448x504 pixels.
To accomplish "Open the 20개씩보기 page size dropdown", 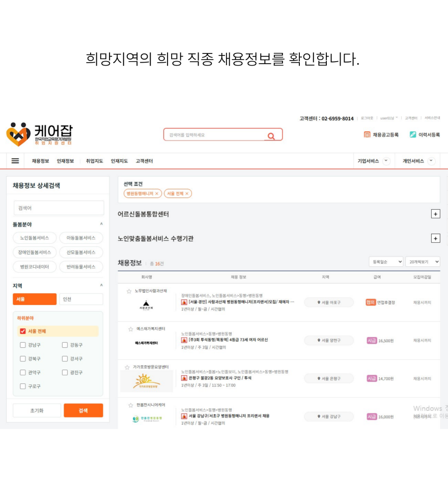I will pos(423,262).
